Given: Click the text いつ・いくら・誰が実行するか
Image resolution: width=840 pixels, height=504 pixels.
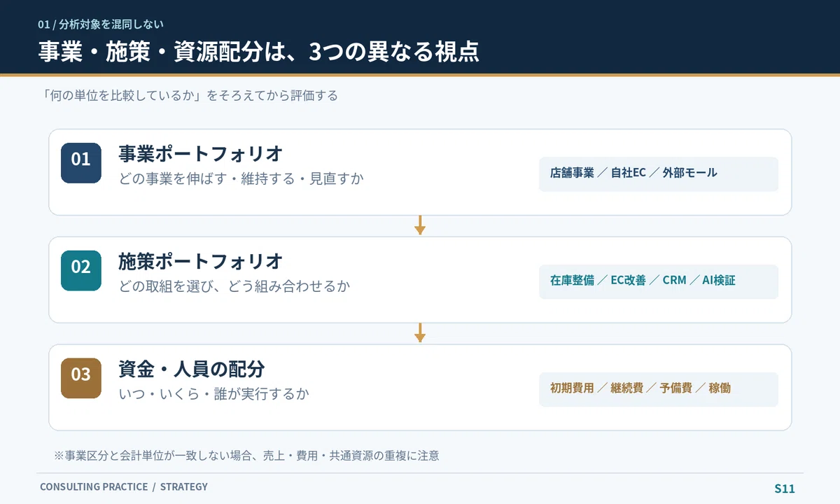Looking at the screenshot, I should [x=214, y=394].
